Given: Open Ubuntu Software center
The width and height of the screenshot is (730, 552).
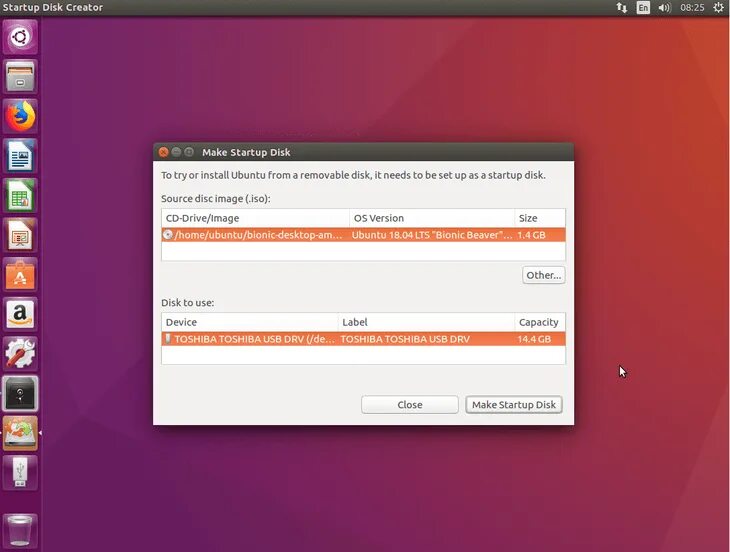Looking at the screenshot, I should [20, 275].
